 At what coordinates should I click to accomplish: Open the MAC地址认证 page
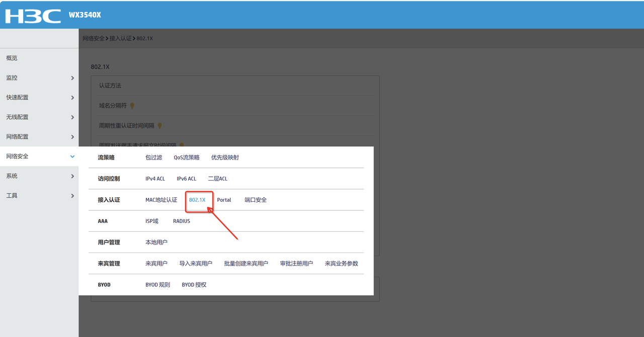[x=162, y=200]
